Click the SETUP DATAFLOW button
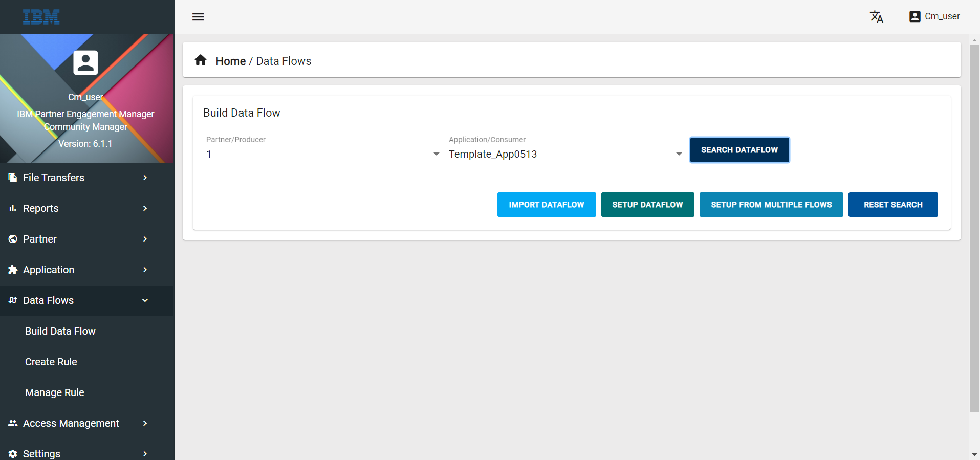This screenshot has width=980, height=460. click(647, 205)
